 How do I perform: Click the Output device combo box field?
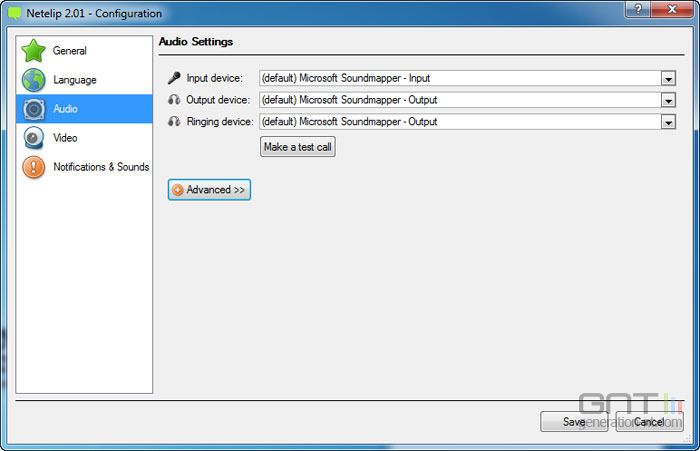[467, 100]
